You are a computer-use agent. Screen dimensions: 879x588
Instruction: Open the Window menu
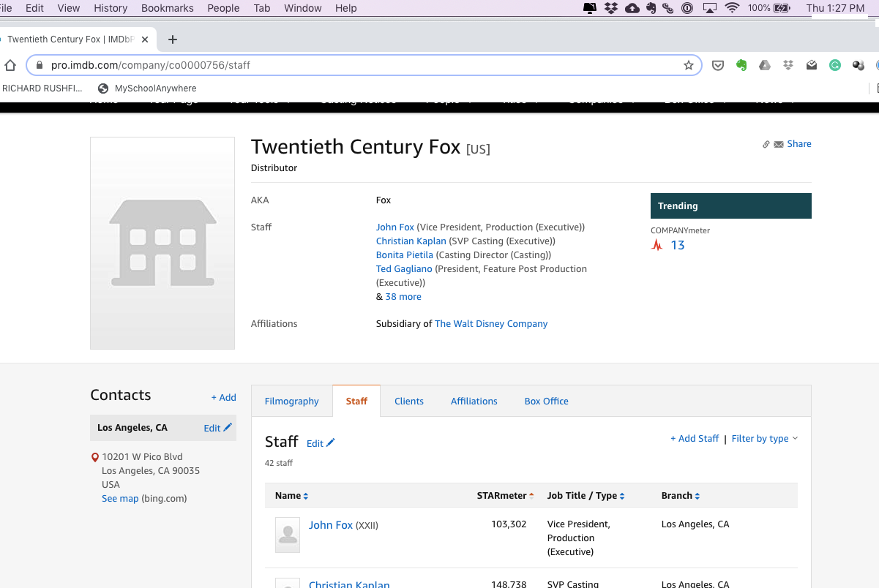[x=302, y=8]
